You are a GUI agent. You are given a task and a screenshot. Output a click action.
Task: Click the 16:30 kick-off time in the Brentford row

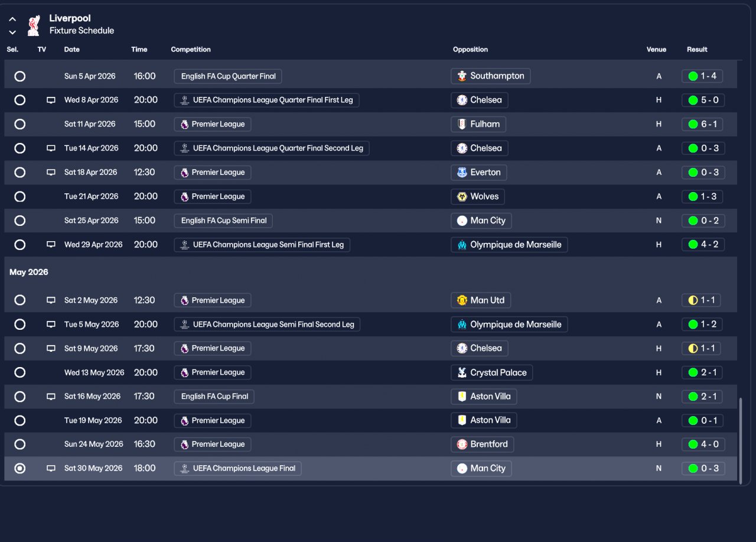click(x=145, y=444)
